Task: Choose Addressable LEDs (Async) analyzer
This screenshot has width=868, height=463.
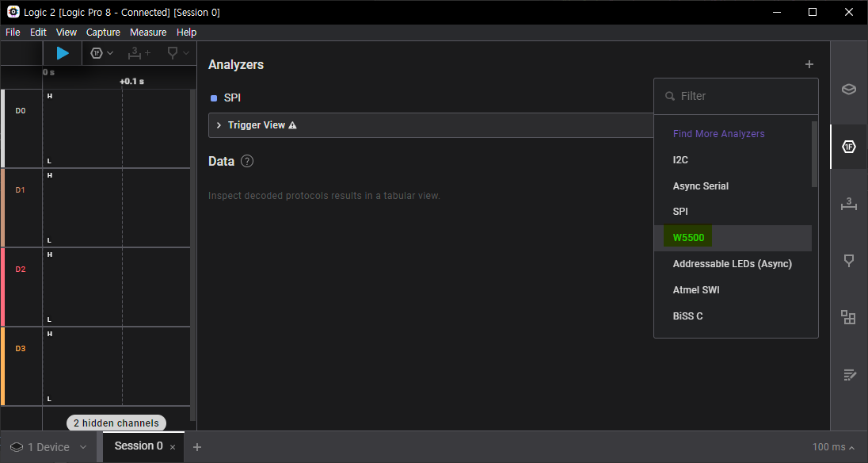Action: coord(732,264)
